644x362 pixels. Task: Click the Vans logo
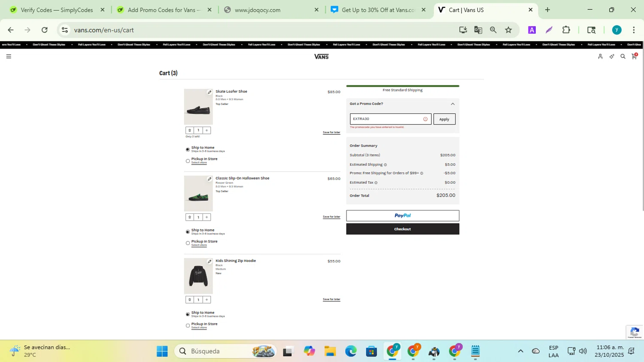[x=321, y=57]
